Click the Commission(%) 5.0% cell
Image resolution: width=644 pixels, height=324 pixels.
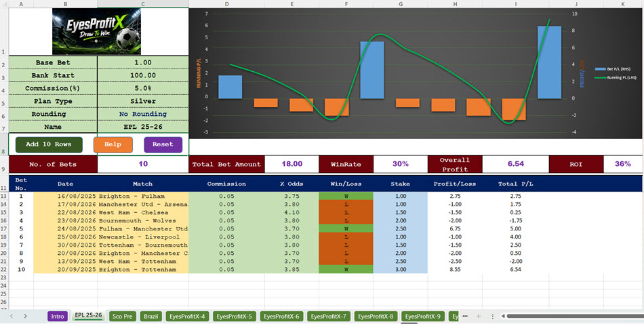[x=143, y=88]
